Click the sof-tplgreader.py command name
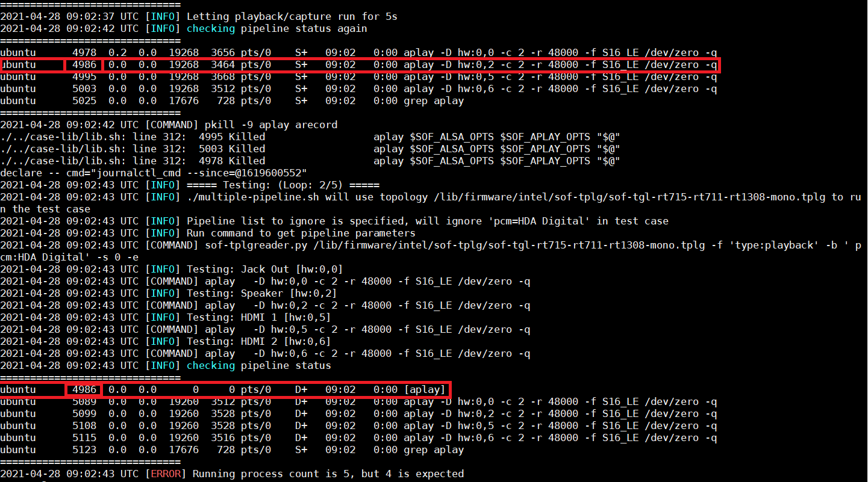 point(256,246)
